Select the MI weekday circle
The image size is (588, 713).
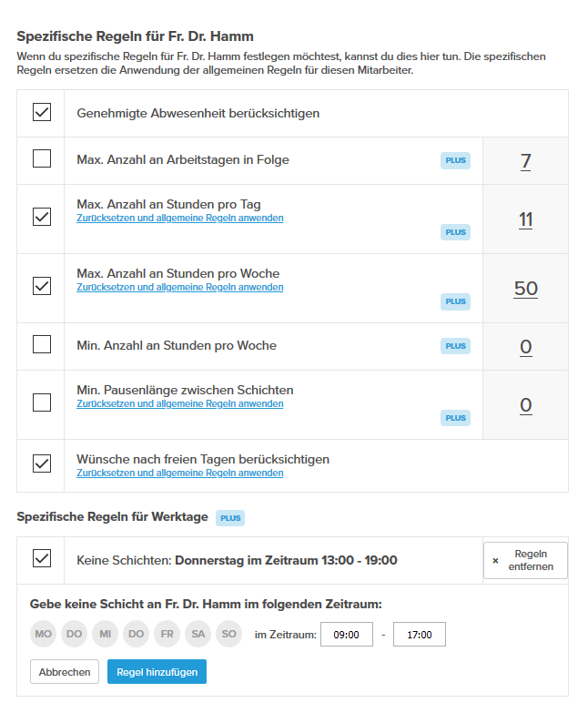click(106, 634)
